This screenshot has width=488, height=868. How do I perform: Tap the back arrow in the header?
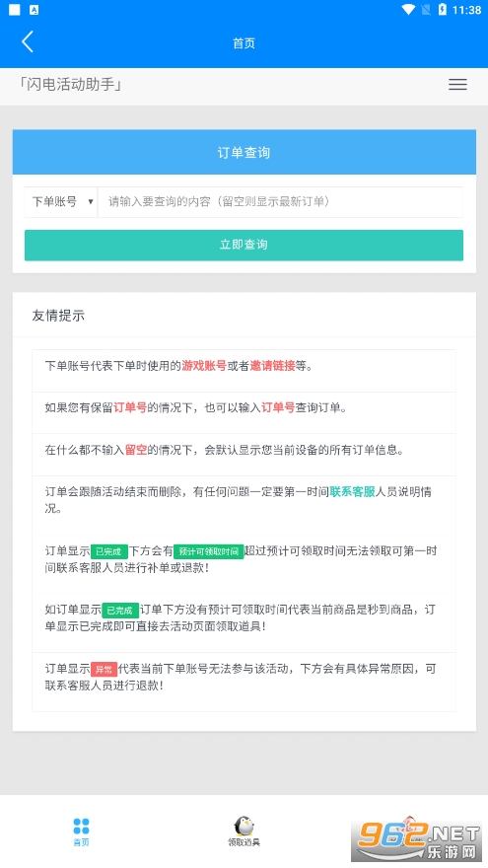coord(28,42)
